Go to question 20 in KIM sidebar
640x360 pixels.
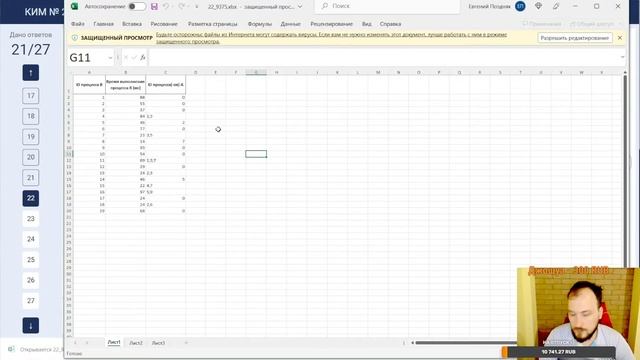point(31,157)
